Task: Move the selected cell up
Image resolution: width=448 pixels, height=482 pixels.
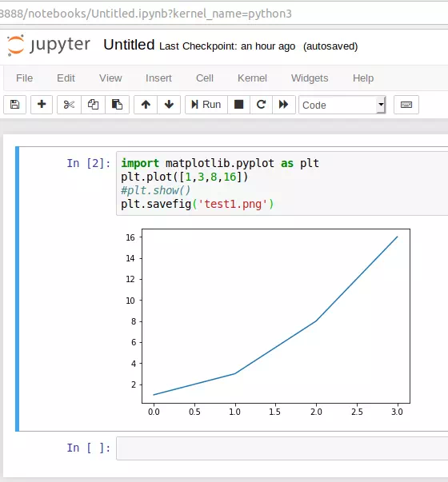Action: (146, 105)
